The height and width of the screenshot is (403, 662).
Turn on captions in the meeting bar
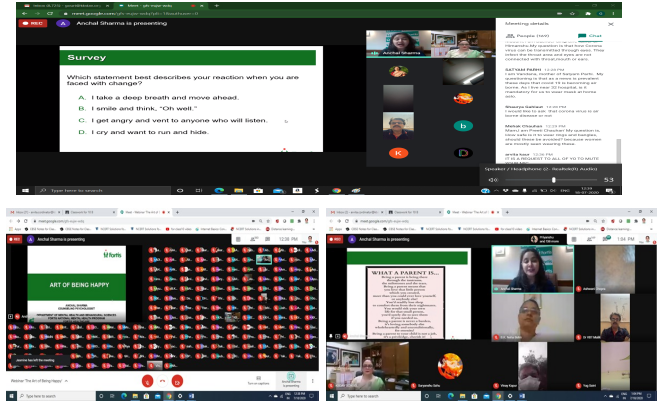[256, 382]
